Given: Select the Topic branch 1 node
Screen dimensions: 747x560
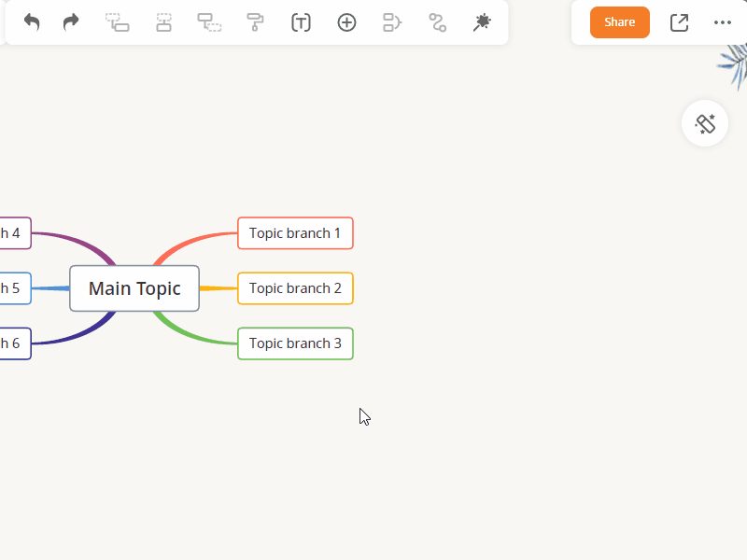Looking at the screenshot, I should coord(295,233).
